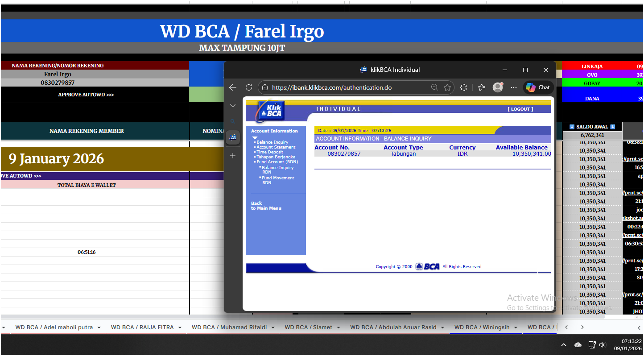The width and height of the screenshot is (644, 356).
Task: Select the Tabungan account type value
Action: (x=403, y=154)
